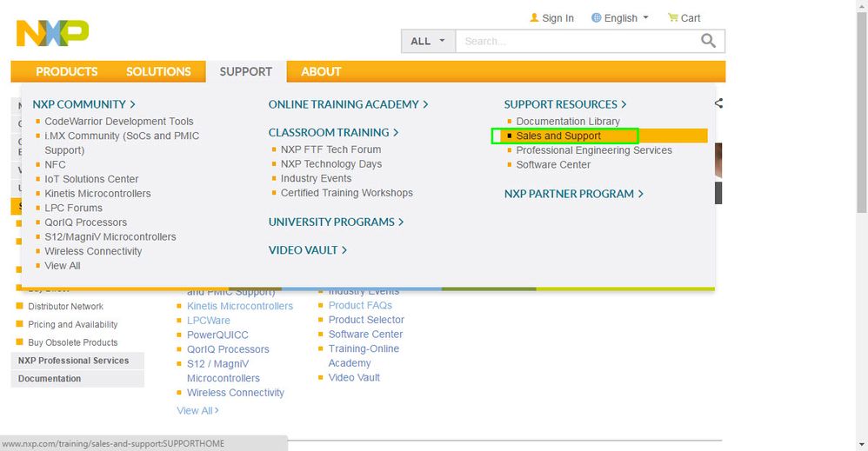Open LPC Forums link
Viewport: 868px width, 451px height.
pos(73,208)
